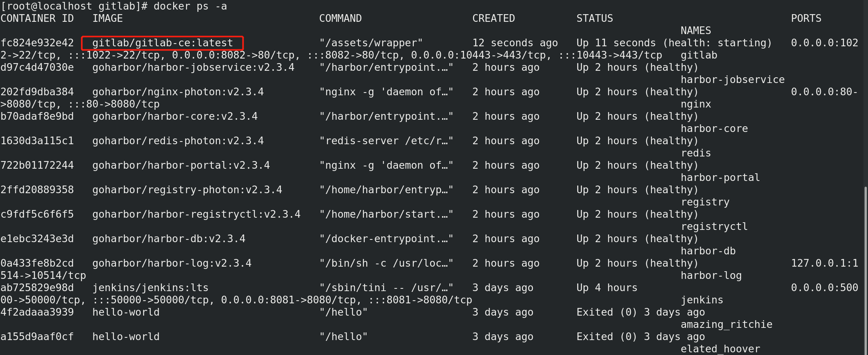
Task: Click the "redis-server /etc/r…" command
Action: point(387,141)
